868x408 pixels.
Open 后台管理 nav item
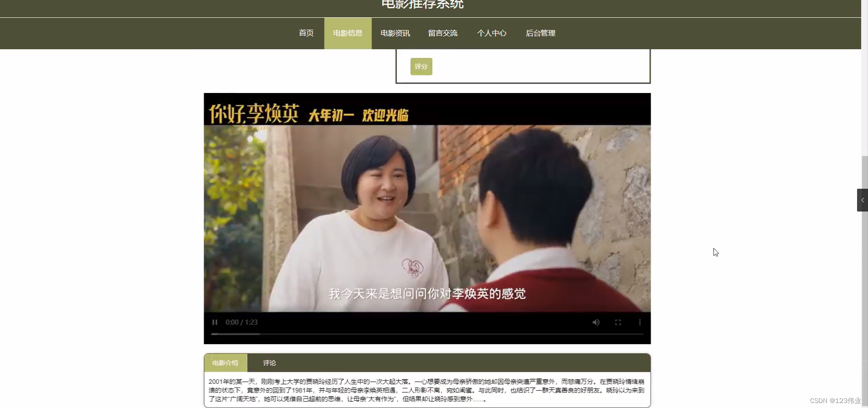(540, 33)
